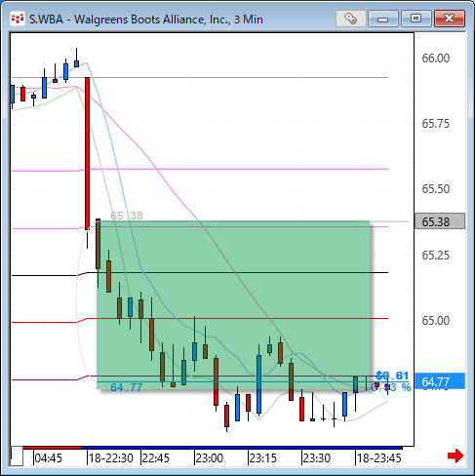This screenshot has height=476, width=475.
Task: Click the large red drop candlestick
Action: pos(87,153)
